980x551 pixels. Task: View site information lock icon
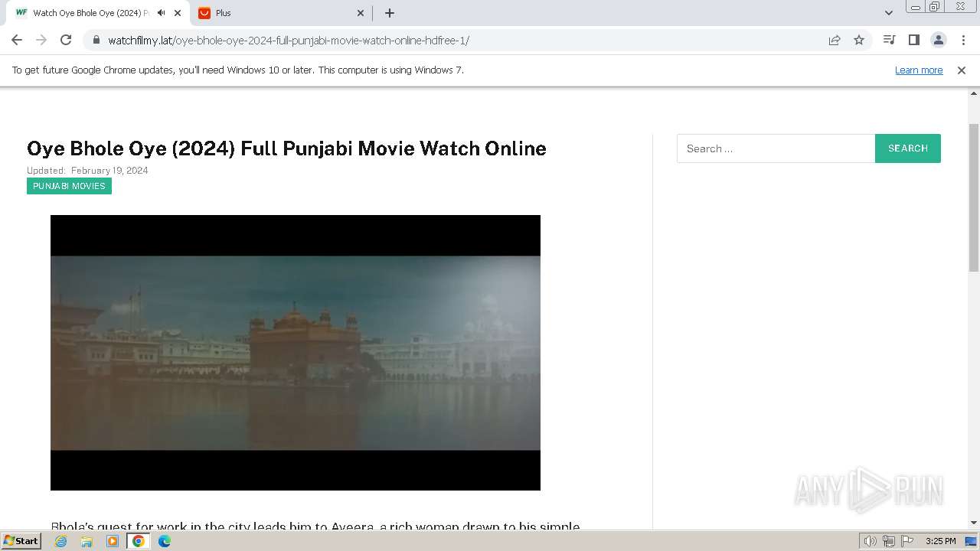click(x=96, y=40)
